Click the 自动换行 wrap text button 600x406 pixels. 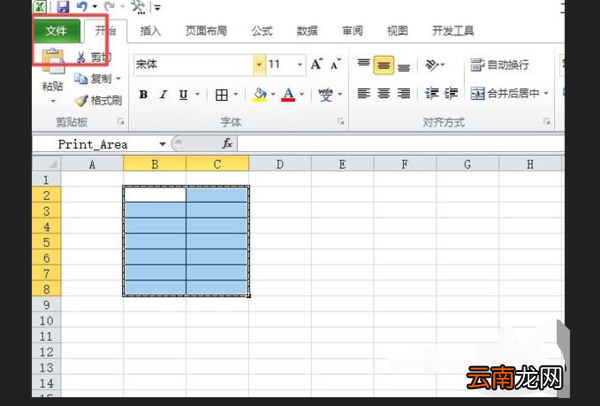500,65
